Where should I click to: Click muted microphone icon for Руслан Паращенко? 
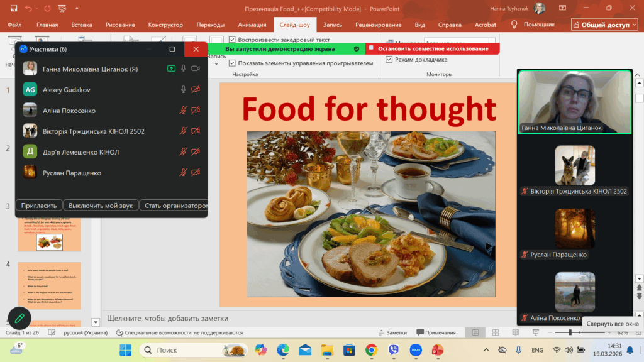pyautogui.click(x=184, y=173)
